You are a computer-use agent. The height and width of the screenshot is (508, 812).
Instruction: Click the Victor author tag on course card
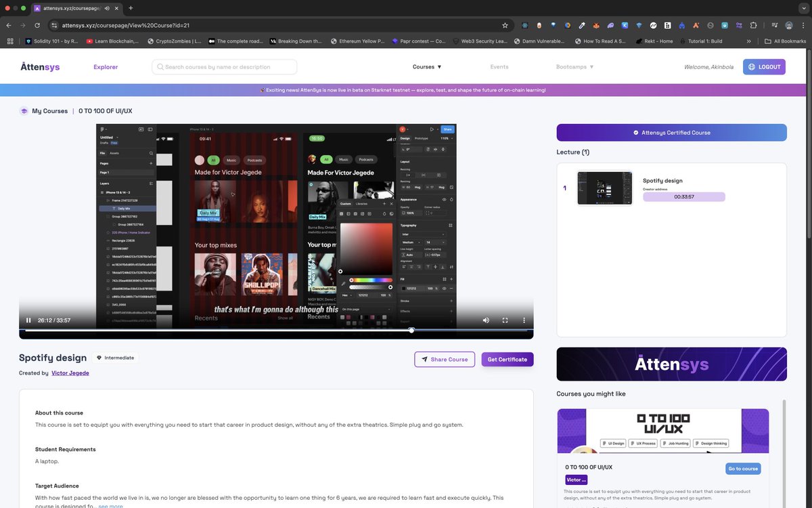pyautogui.click(x=577, y=480)
